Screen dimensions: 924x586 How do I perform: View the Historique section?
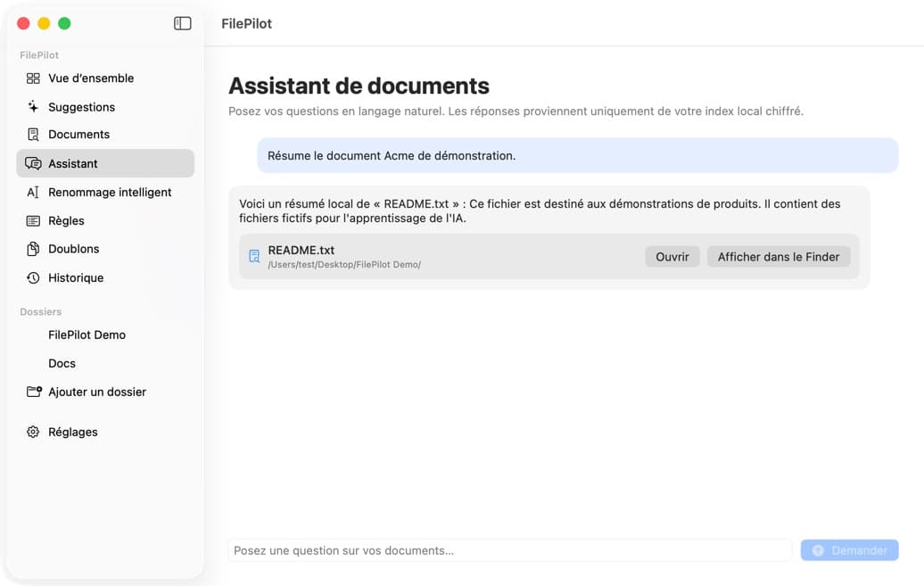tap(105, 277)
